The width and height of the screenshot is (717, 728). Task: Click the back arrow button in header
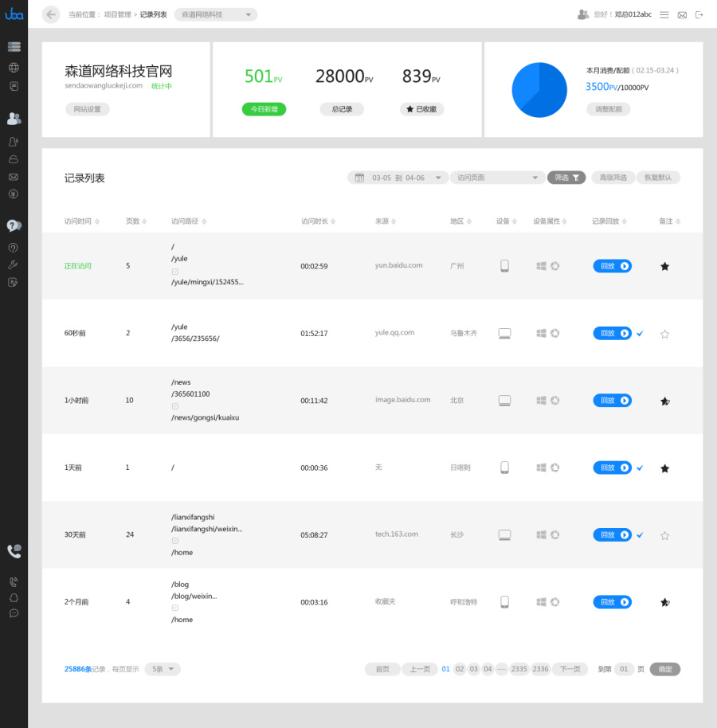pyautogui.click(x=51, y=14)
